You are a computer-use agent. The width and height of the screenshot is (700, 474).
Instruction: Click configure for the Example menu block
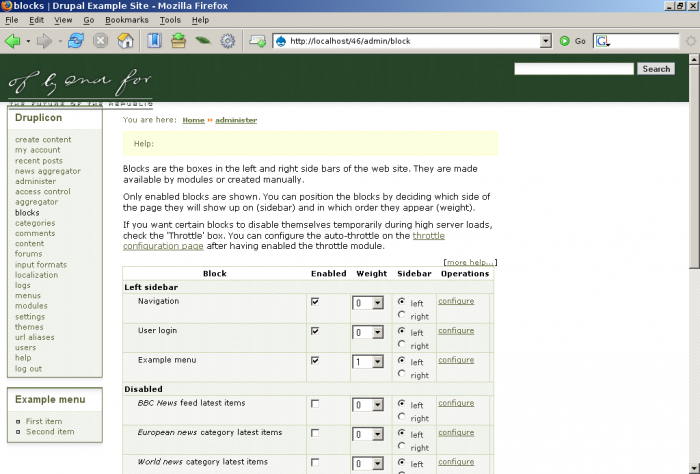tap(456, 360)
